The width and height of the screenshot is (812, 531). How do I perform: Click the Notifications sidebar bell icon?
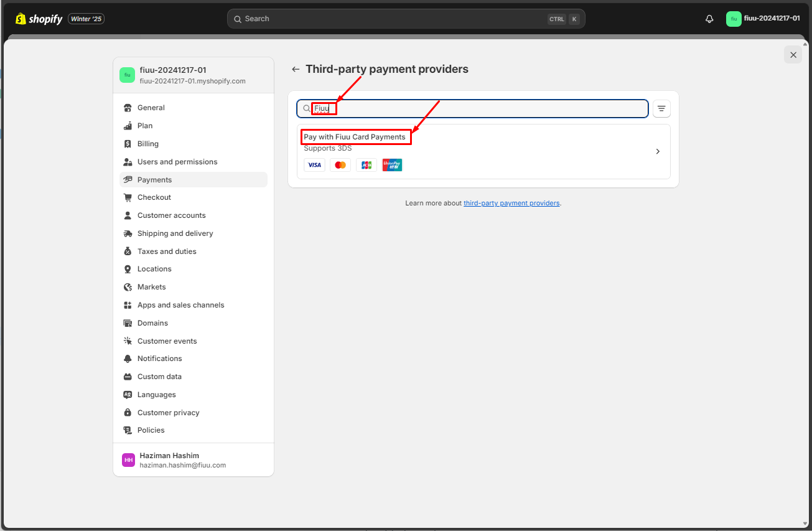coord(128,359)
